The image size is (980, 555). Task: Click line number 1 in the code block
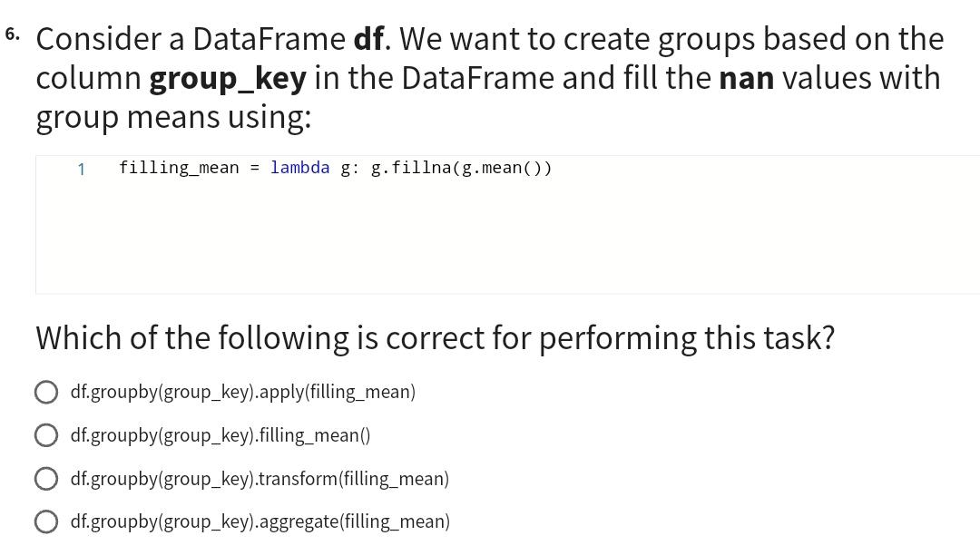click(x=81, y=168)
